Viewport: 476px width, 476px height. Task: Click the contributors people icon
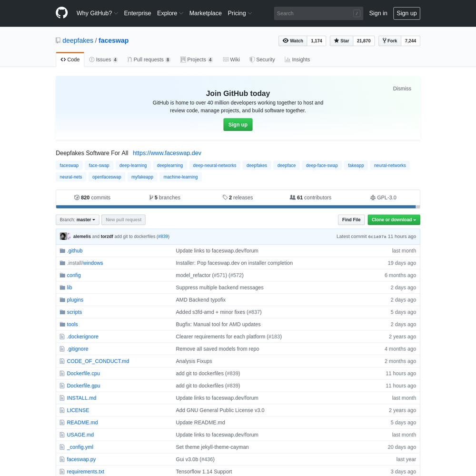click(x=292, y=198)
